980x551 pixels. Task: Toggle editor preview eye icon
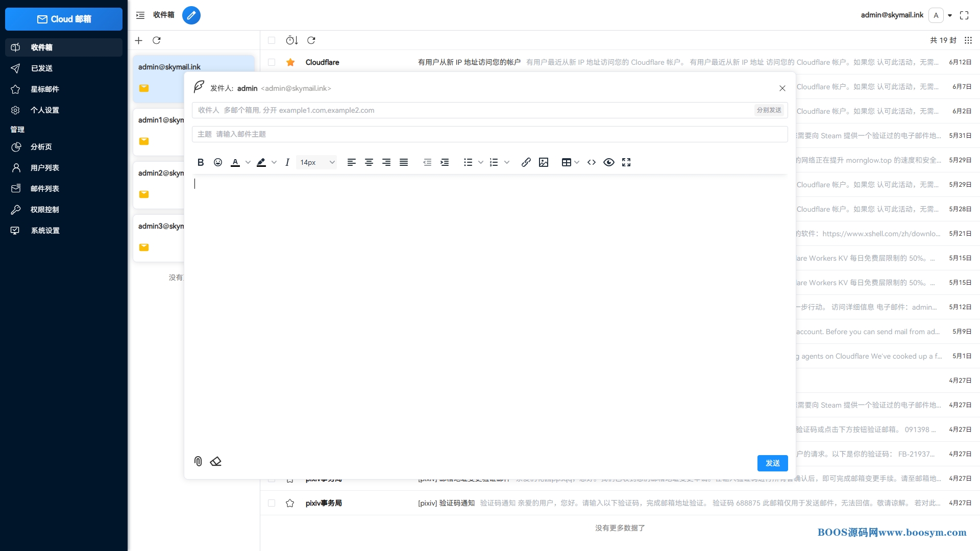(x=609, y=162)
